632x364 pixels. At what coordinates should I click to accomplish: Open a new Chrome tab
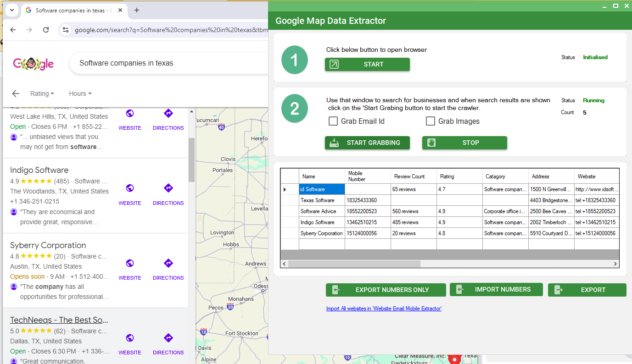coord(137,10)
